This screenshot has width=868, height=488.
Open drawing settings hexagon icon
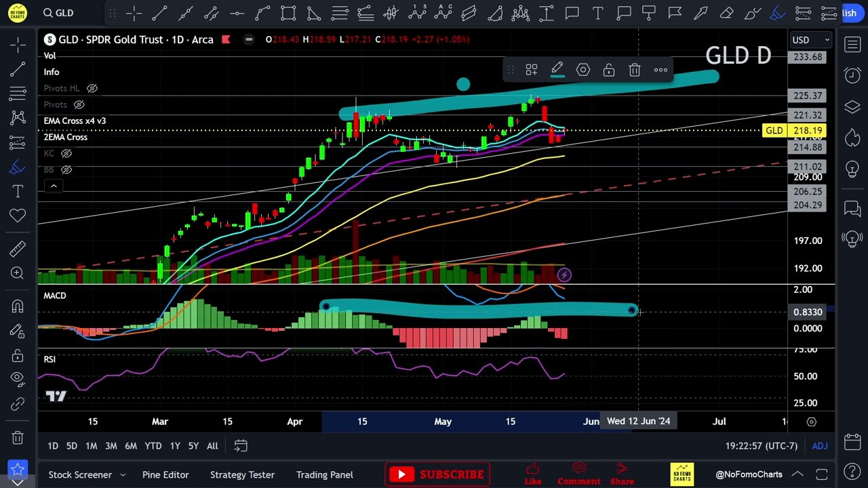point(583,70)
